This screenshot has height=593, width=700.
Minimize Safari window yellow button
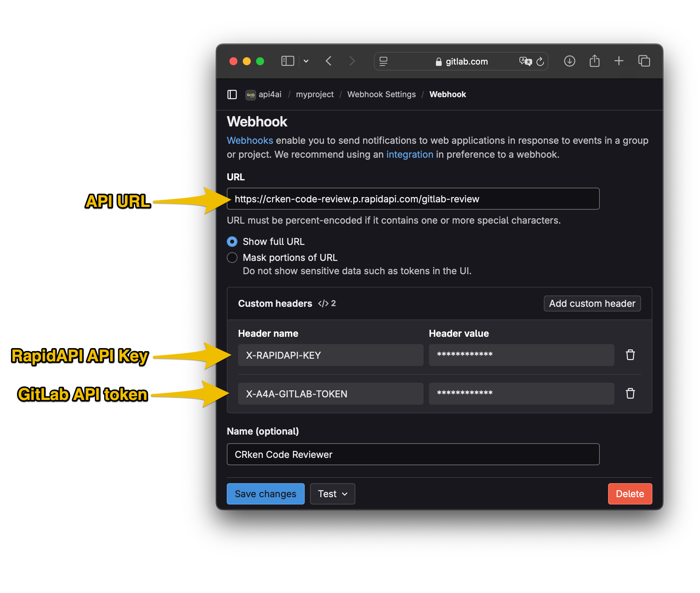click(246, 61)
